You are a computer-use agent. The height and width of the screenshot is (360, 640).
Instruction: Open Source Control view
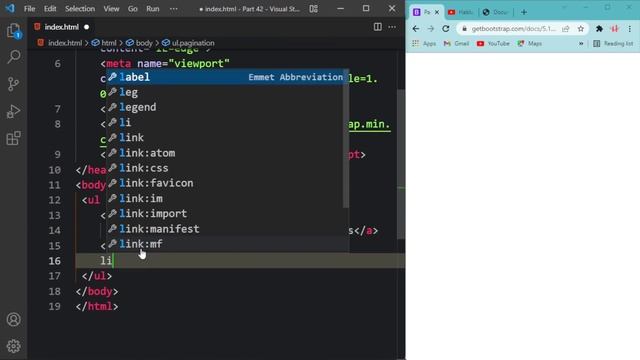(x=13, y=84)
